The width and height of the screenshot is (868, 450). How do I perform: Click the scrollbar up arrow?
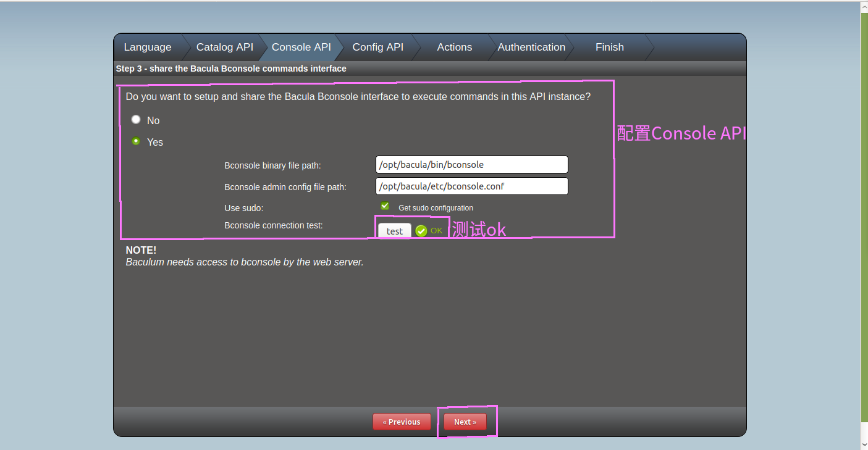(864, 5)
